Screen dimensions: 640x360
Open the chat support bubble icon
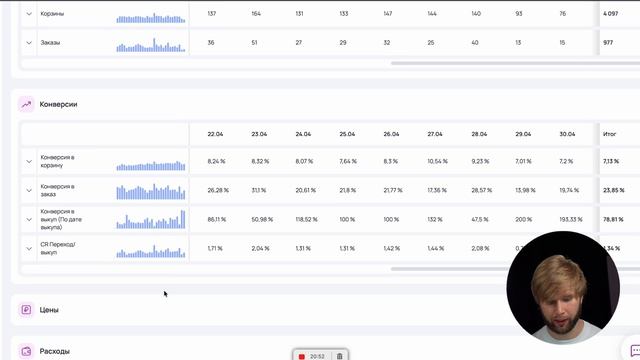(635, 350)
